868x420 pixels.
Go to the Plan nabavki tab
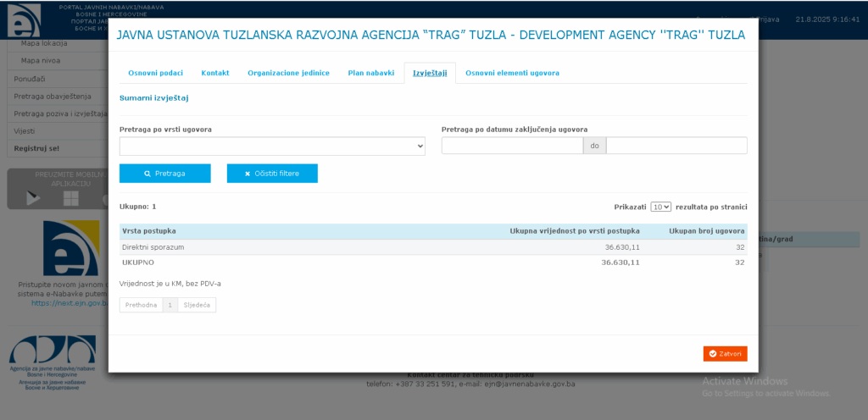click(371, 73)
